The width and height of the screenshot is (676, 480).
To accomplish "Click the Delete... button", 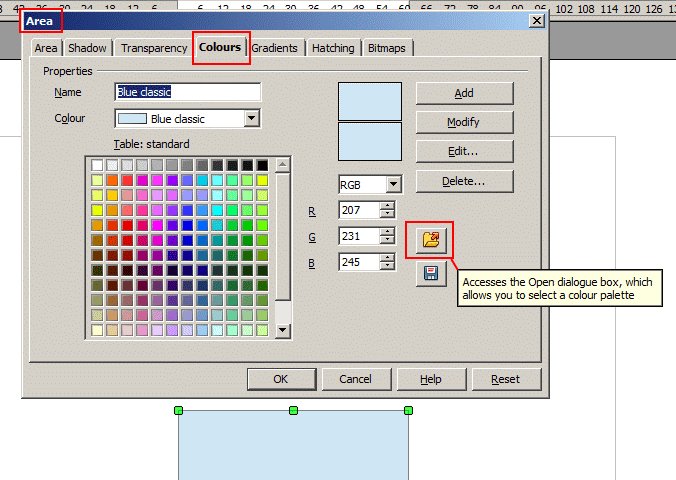I will pyautogui.click(x=464, y=181).
